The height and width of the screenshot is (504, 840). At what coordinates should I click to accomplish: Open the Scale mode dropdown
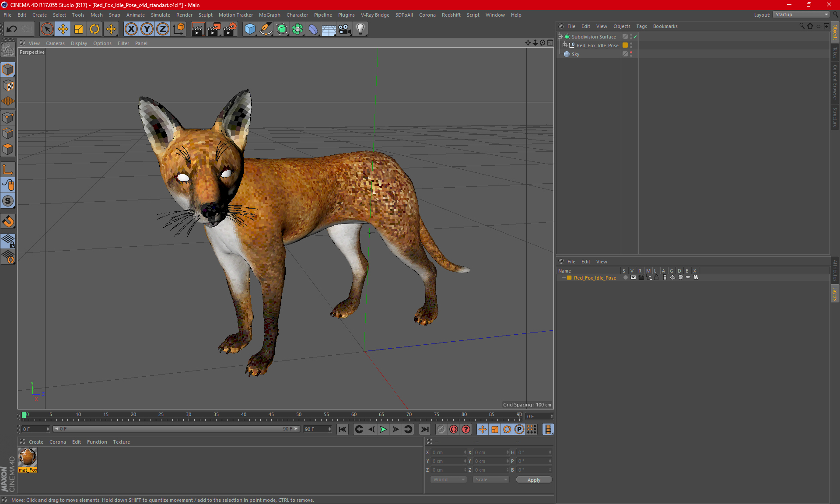click(x=491, y=480)
